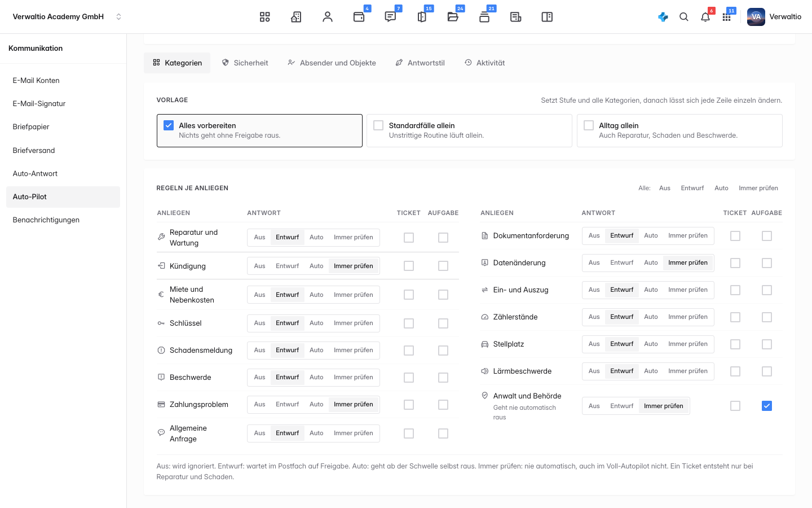
Task: Set all categories to Auto
Action: tap(721, 188)
